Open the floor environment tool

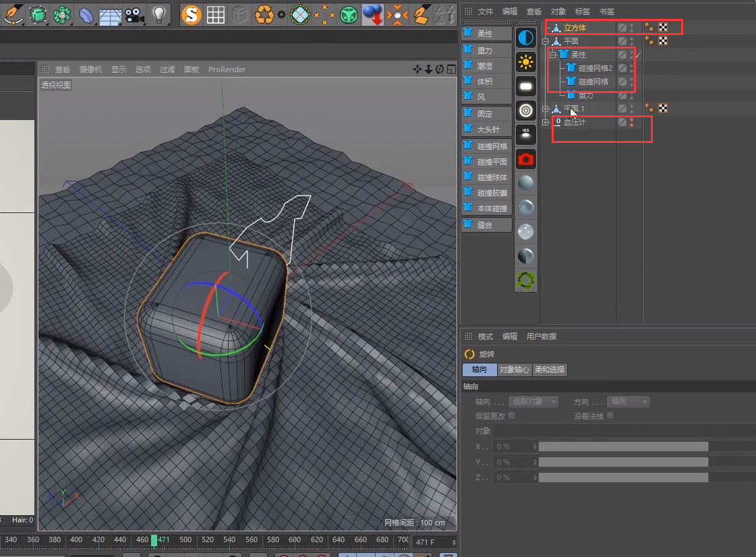[110, 16]
